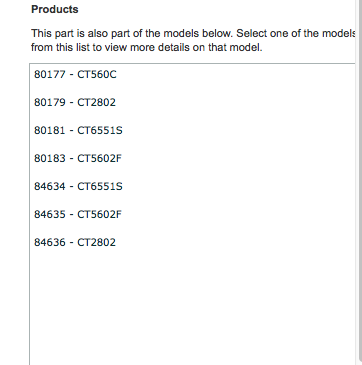Click the last entry in the models list
Screen dimensions: 362x365
[75, 242]
